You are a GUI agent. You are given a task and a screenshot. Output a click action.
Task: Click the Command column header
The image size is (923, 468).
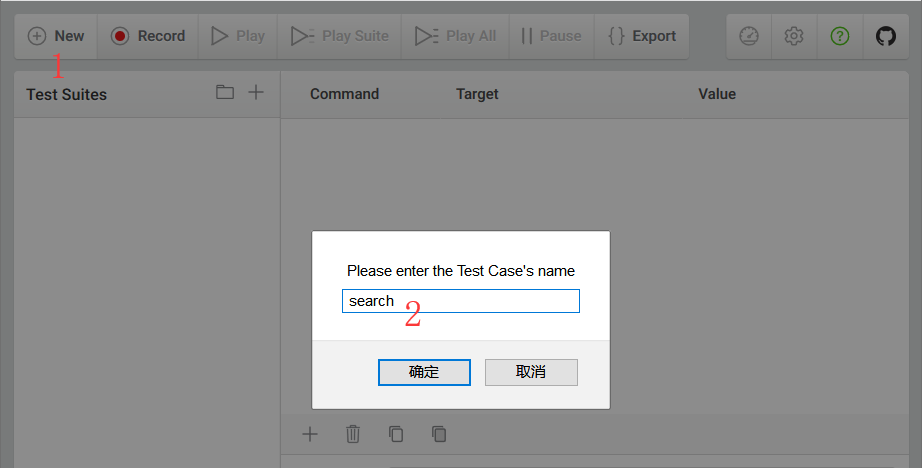pyautogui.click(x=344, y=94)
